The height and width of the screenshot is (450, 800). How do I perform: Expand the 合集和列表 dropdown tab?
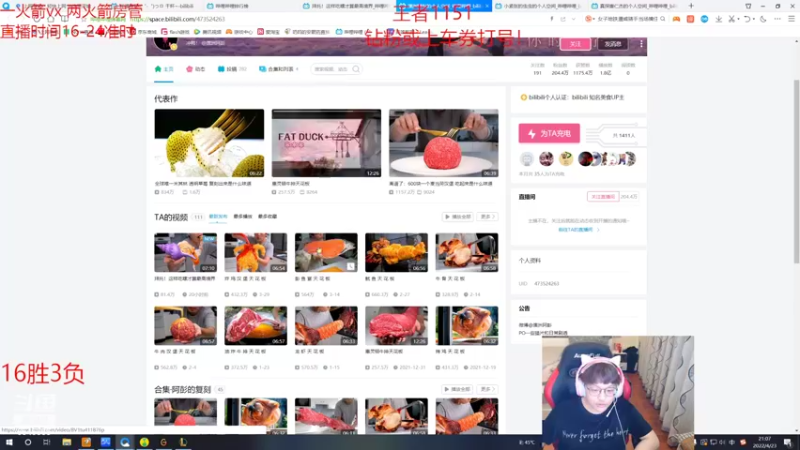point(279,69)
